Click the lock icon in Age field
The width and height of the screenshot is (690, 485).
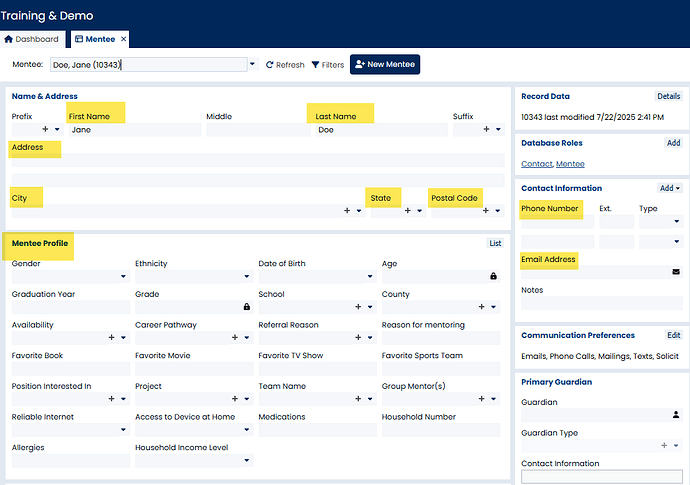(493, 276)
